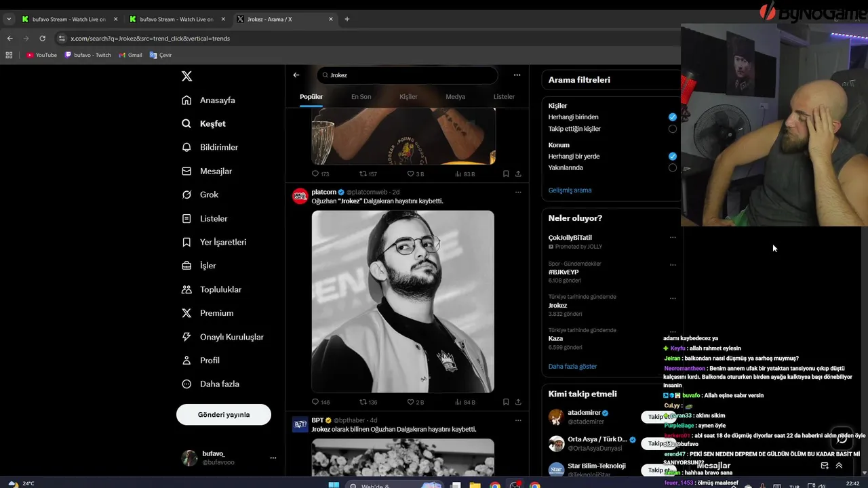Screen dimensions: 868x488
Task: Switch to the Medya tab
Action: click(x=455, y=97)
